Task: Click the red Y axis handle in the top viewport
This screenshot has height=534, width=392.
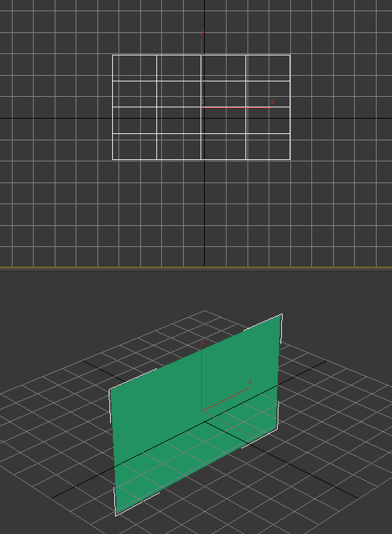Action: (202, 69)
